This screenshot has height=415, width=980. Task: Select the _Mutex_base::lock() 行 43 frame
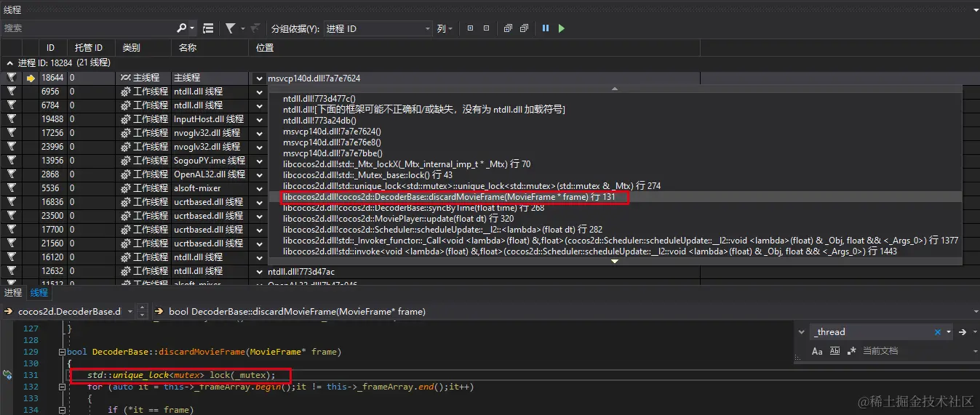[367, 175]
